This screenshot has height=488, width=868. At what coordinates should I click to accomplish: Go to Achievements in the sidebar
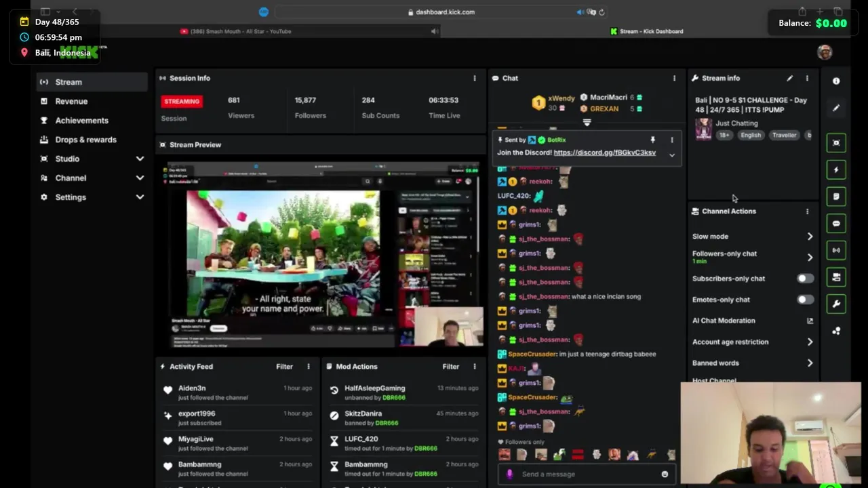pyautogui.click(x=92, y=120)
